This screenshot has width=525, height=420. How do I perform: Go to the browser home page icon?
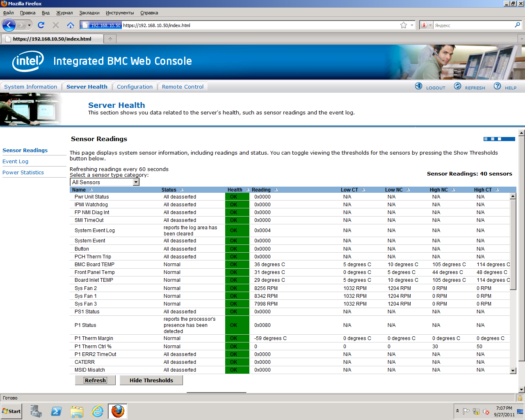pos(71,25)
